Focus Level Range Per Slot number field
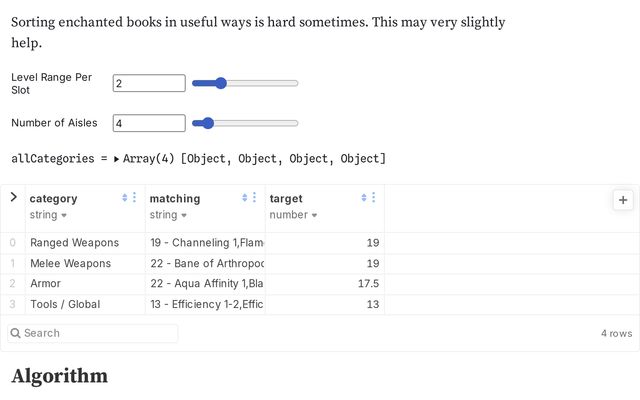Image resolution: width=640 pixels, height=400 pixels. [149, 83]
